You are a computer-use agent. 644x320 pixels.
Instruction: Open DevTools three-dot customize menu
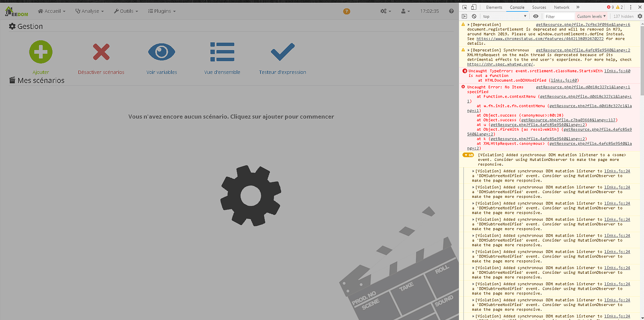[x=631, y=7]
